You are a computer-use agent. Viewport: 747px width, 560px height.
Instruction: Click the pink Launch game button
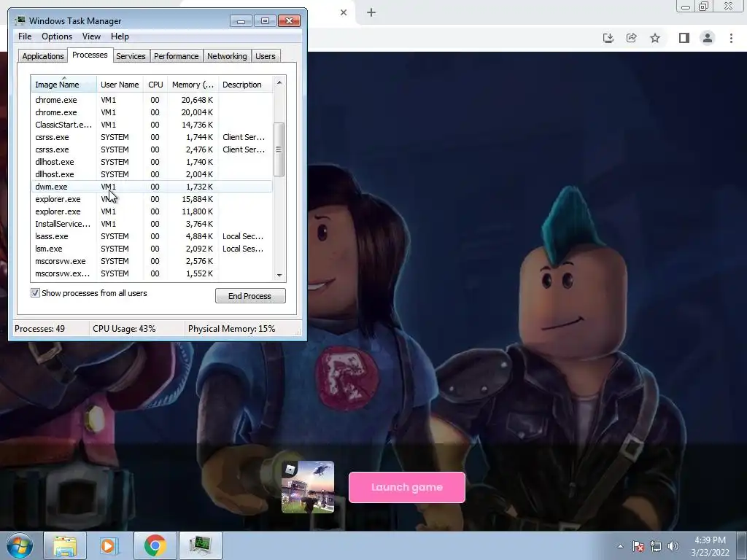(x=407, y=487)
